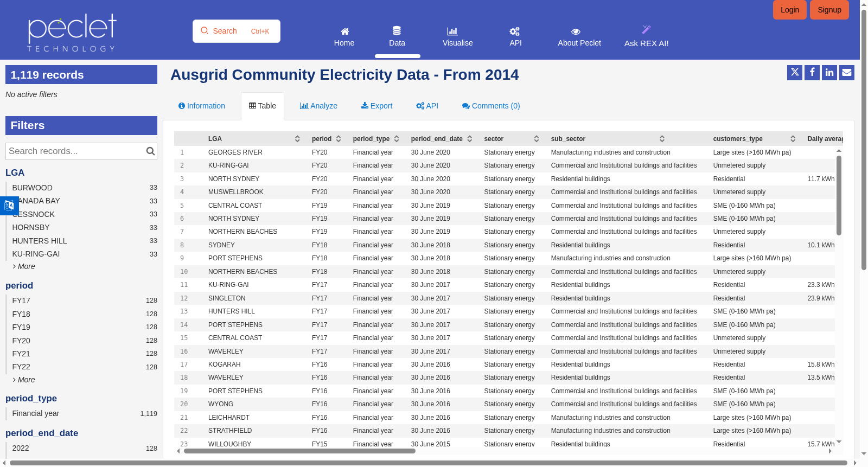Sort table by customers_type column arrows
The width and height of the screenshot is (868, 467).
tap(793, 139)
